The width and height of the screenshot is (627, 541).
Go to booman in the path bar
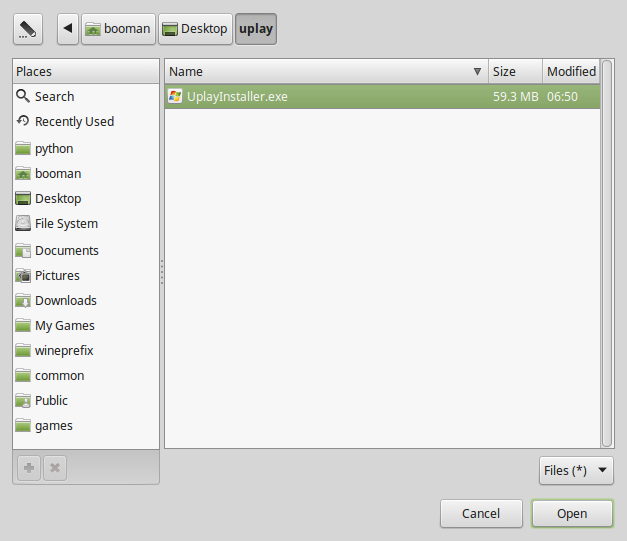(x=118, y=29)
